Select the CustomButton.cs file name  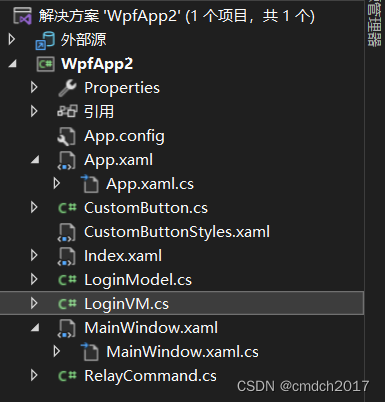click(146, 208)
